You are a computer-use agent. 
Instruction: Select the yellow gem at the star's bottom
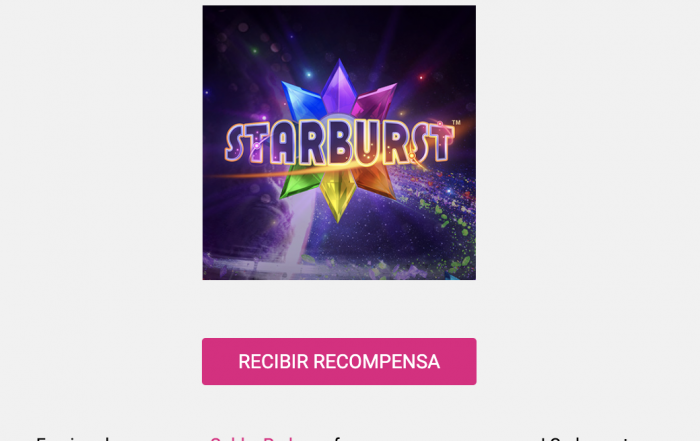click(x=338, y=194)
